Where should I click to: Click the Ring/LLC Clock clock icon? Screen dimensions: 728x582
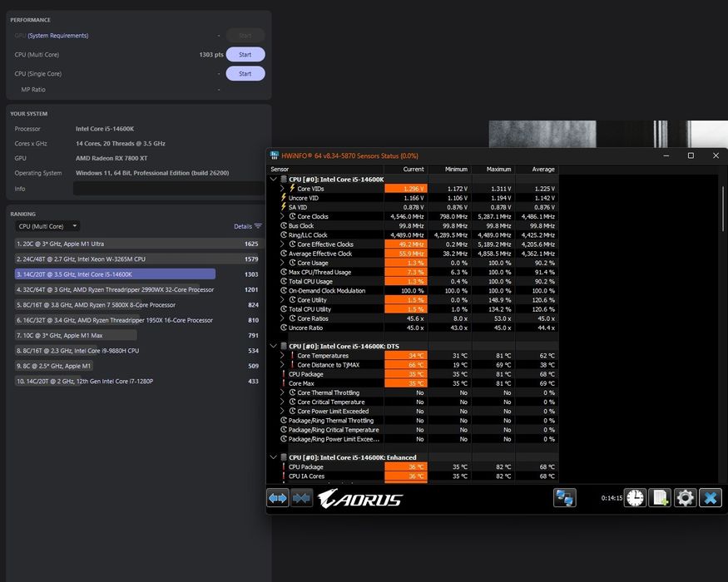click(x=284, y=234)
